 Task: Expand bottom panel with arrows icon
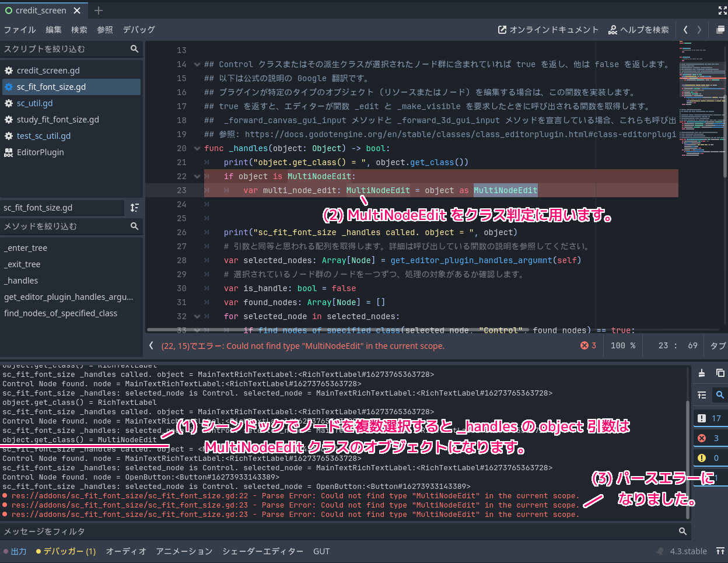coord(720,551)
